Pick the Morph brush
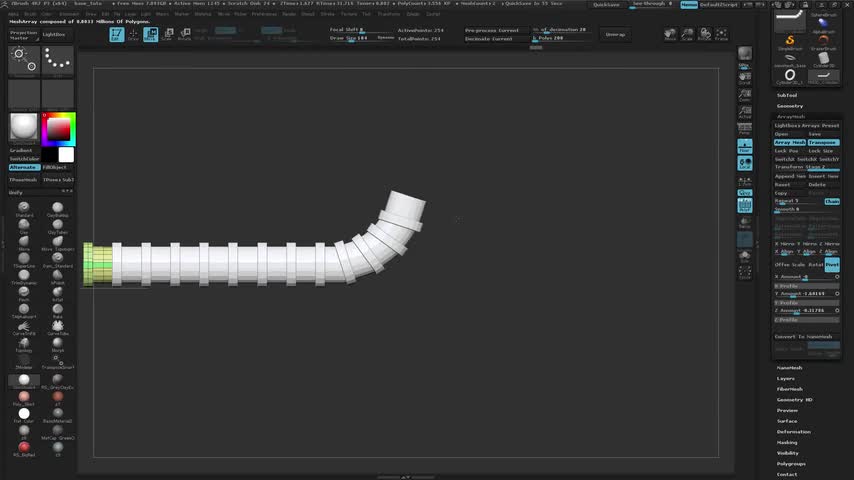 tap(57, 344)
